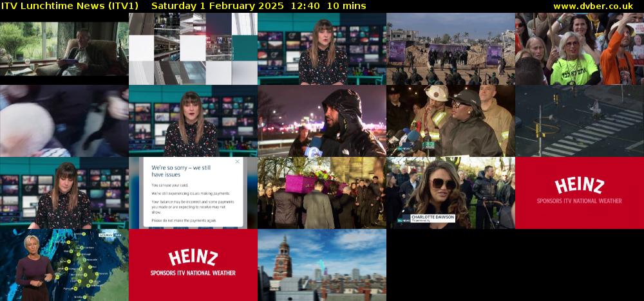Click the aerial street crossing thumbnail
This screenshot has width=644, height=301.
point(580,121)
